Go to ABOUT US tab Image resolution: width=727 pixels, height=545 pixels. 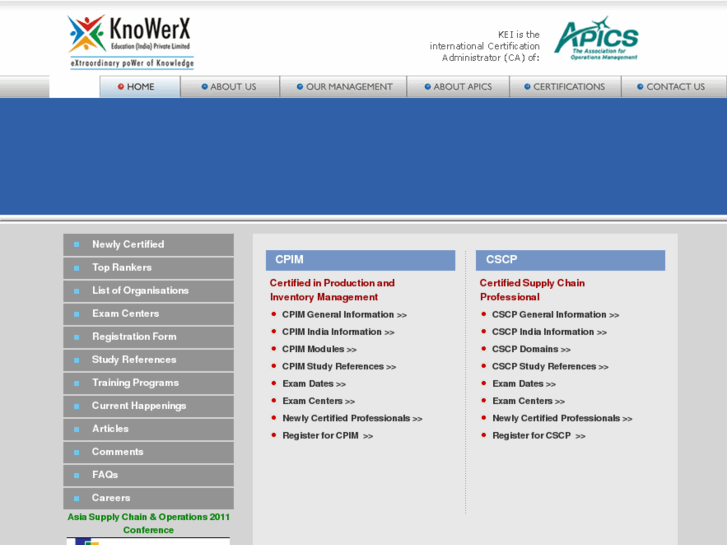230,87
